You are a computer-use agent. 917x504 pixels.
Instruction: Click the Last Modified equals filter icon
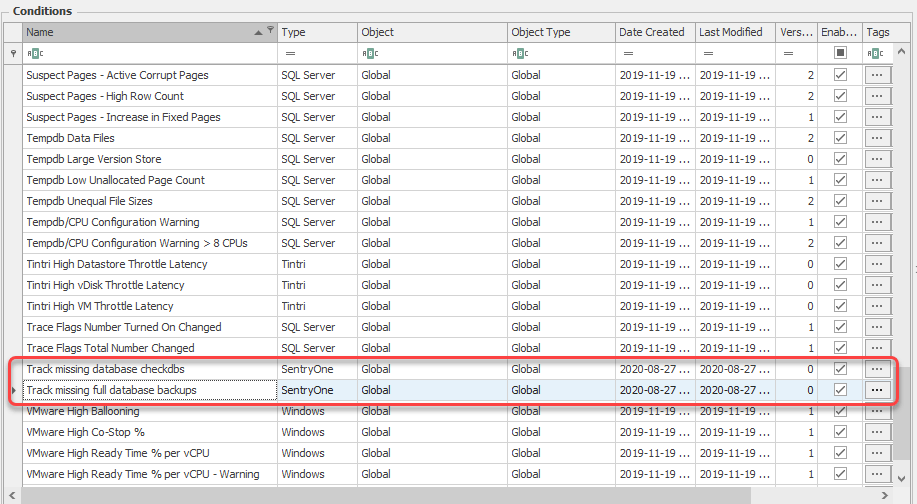pos(706,53)
